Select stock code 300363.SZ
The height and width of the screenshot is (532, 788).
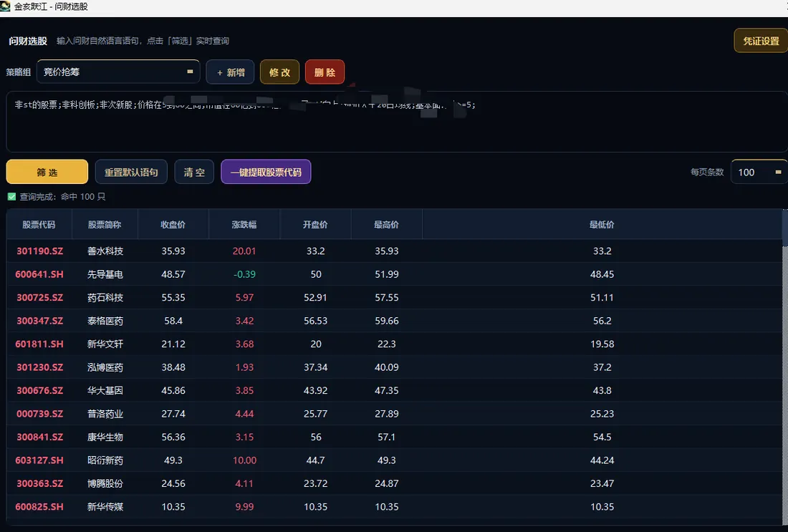[39, 483]
